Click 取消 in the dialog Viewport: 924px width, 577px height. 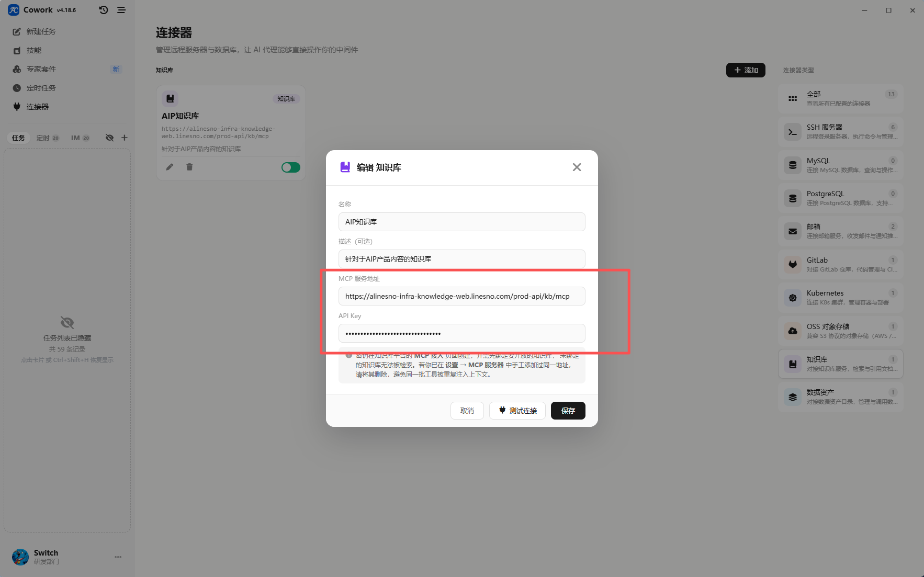tap(467, 411)
